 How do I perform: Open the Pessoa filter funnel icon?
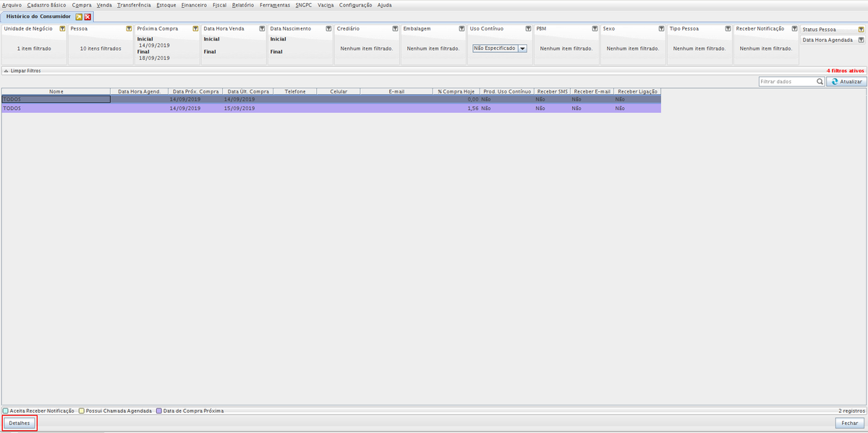(x=129, y=29)
